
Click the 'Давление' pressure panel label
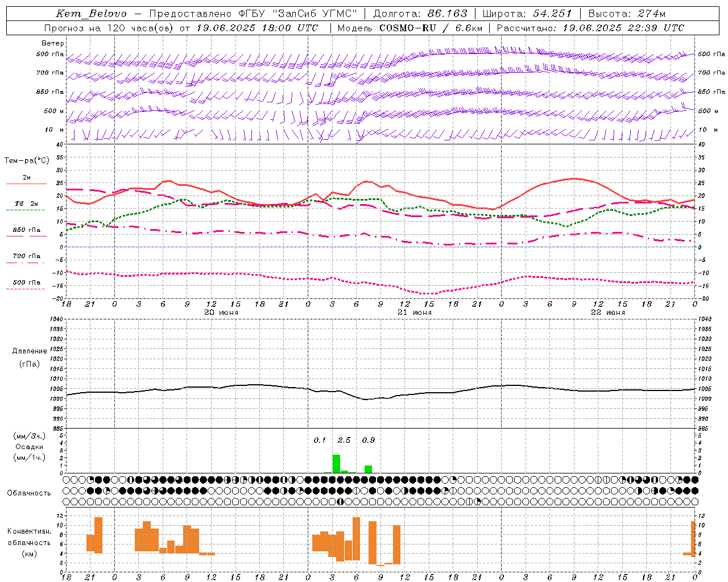pyautogui.click(x=30, y=351)
